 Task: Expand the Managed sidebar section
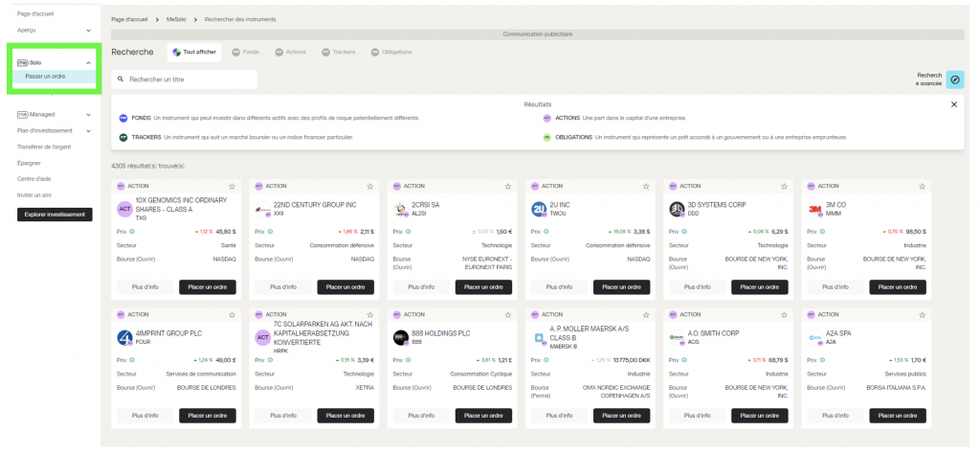(88, 114)
